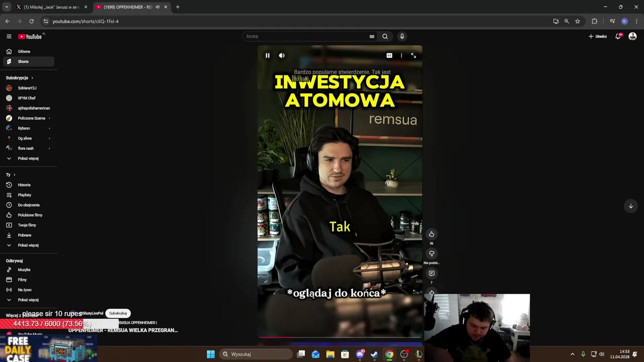Screen dimensions: 644x362
Task: Select Shorts in the sidebar
Action: tap(28, 61)
